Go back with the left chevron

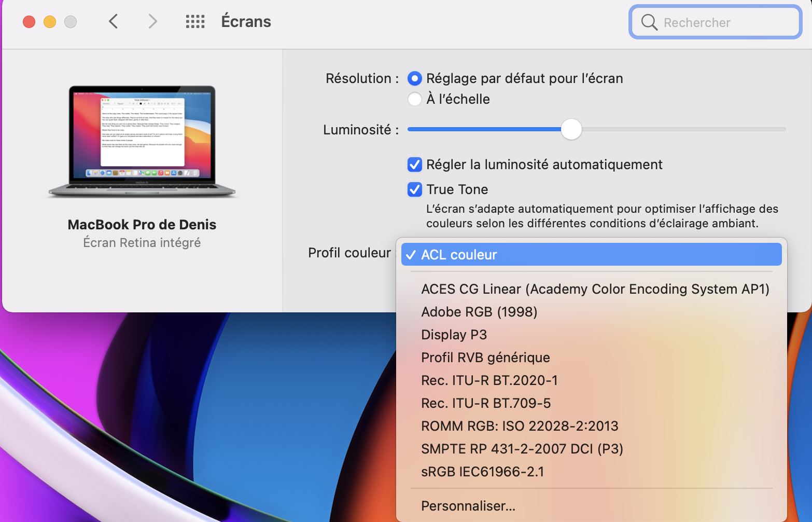(114, 21)
